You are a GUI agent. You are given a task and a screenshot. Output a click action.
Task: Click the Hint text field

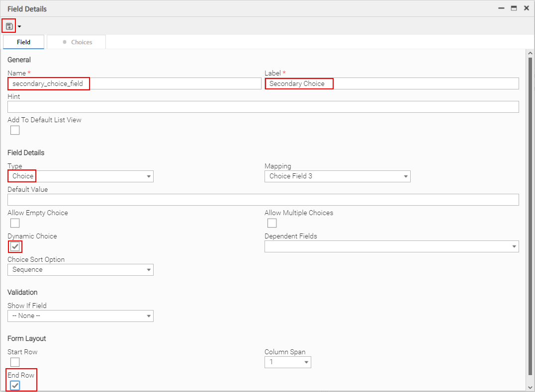pyautogui.click(x=263, y=107)
